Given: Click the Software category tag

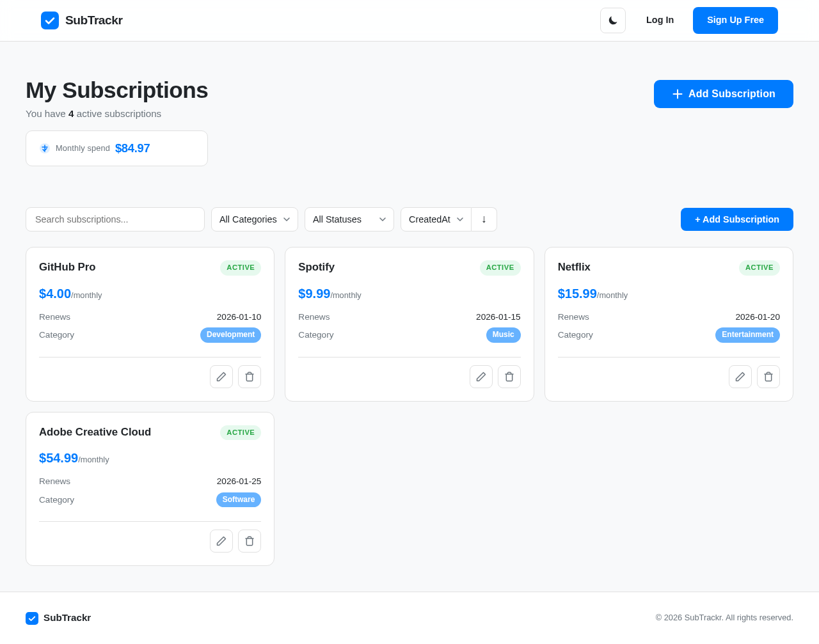Looking at the screenshot, I should (x=239, y=499).
